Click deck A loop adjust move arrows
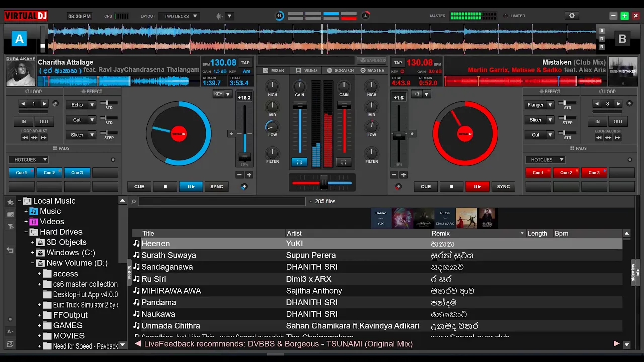This screenshot has width=644, height=362. click(34, 137)
